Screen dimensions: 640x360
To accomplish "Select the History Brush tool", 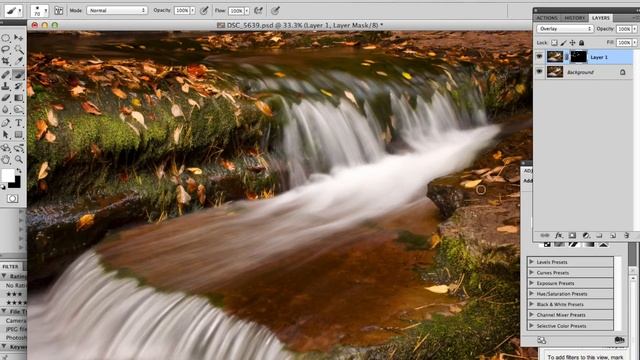I will click(x=19, y=86).
